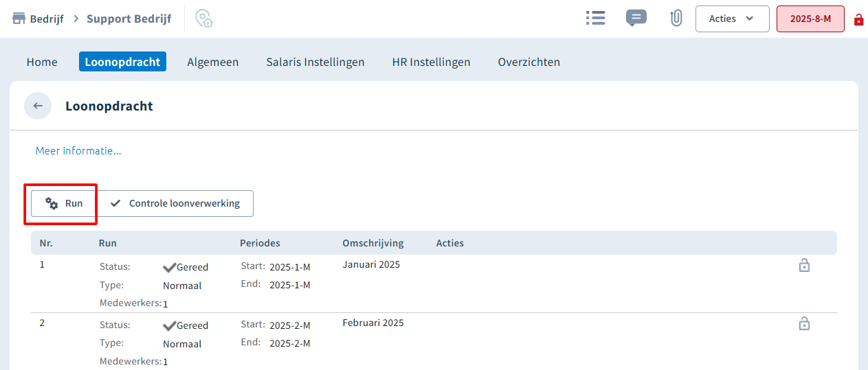Click the Bedrijf breadcrumb link
868x370 pixels.
point(47,19)
